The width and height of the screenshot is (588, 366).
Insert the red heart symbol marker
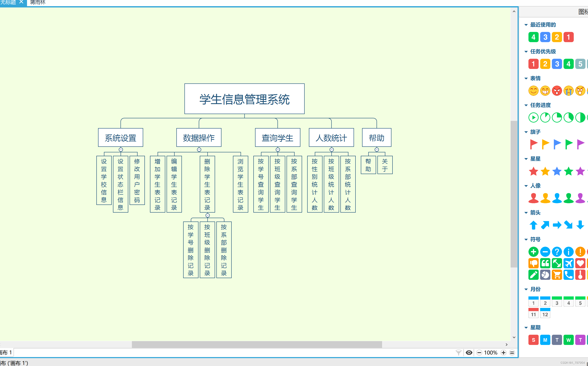[580, 263]
